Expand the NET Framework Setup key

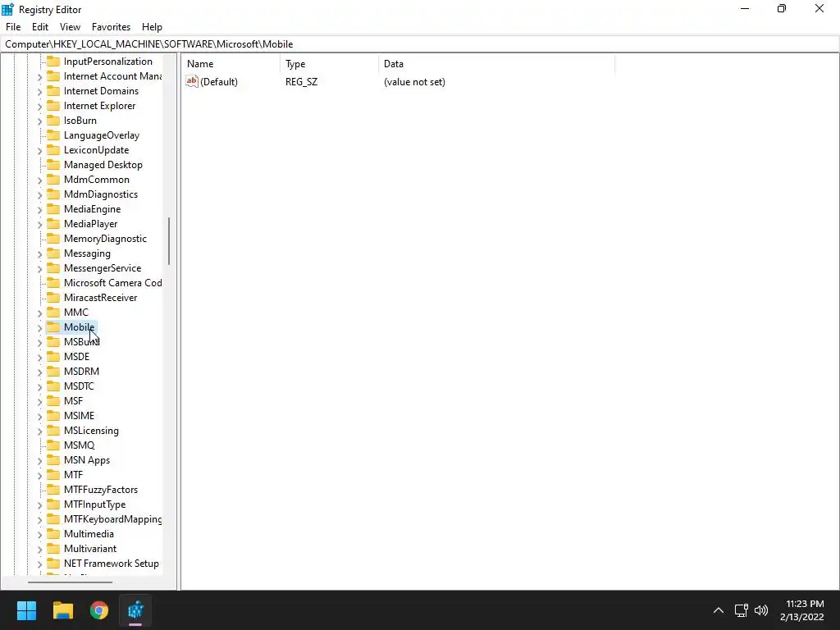[x=39, y=564]
